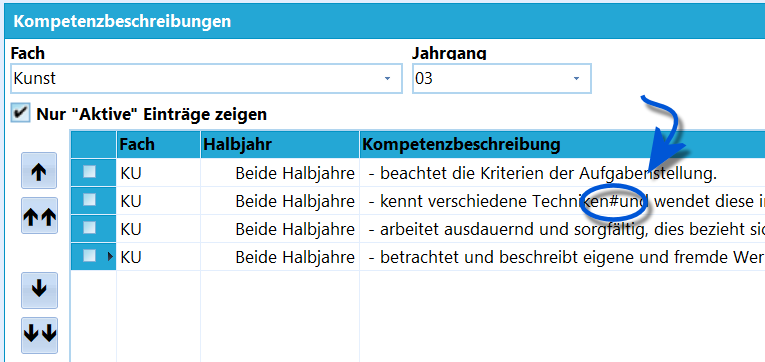
Task: Move entry to bottom double-down arrow
Action: (39, 335)
